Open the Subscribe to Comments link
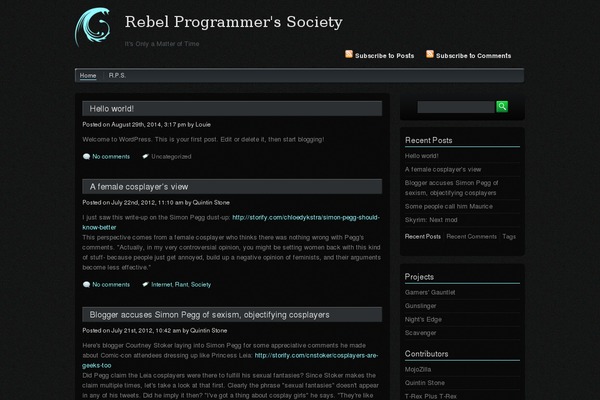600x400 pixels. pyautogui.click(x=473, y=56)
